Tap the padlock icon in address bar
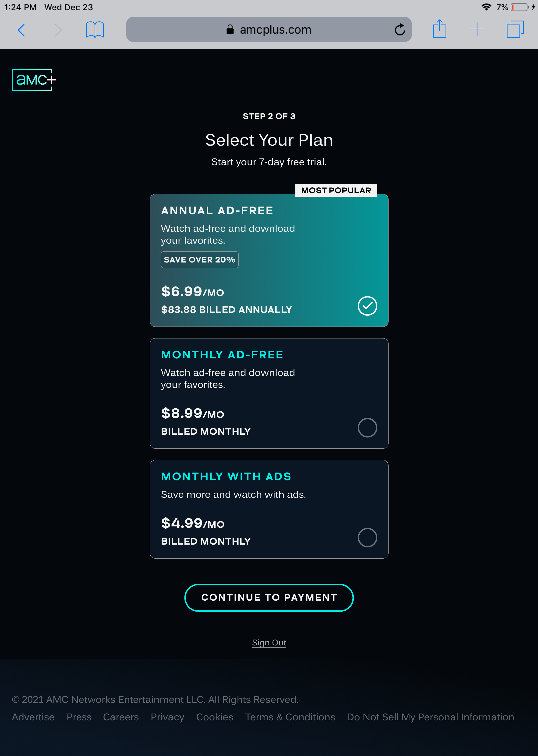The width and height of the screenshot is (538, 756). [230, 30]
